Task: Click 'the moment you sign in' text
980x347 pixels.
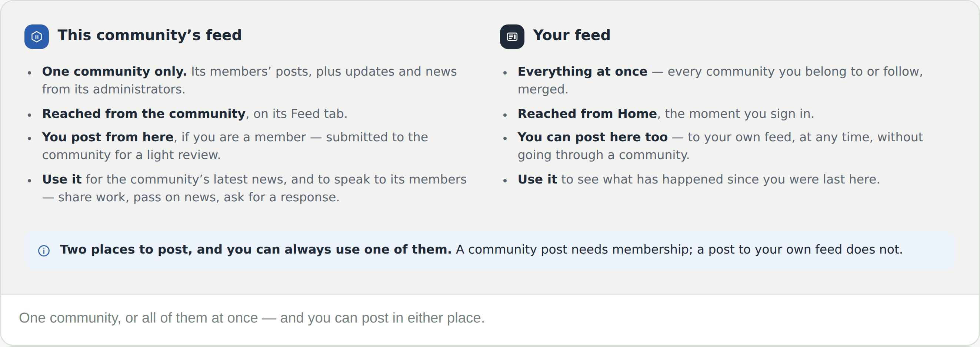Action: 739,113
